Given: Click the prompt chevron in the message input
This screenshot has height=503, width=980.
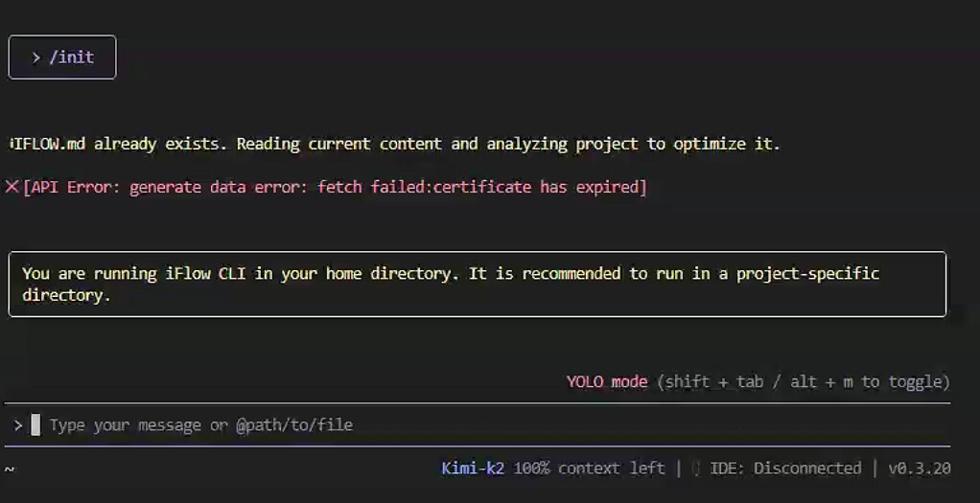Looking at the screenshot, I should pos(17,424).
